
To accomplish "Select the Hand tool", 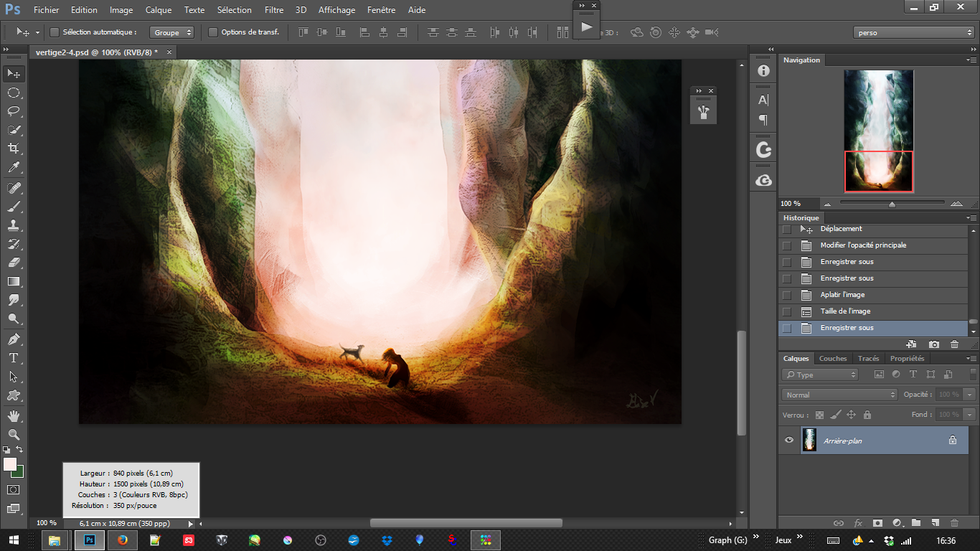I will coord(13,415).
